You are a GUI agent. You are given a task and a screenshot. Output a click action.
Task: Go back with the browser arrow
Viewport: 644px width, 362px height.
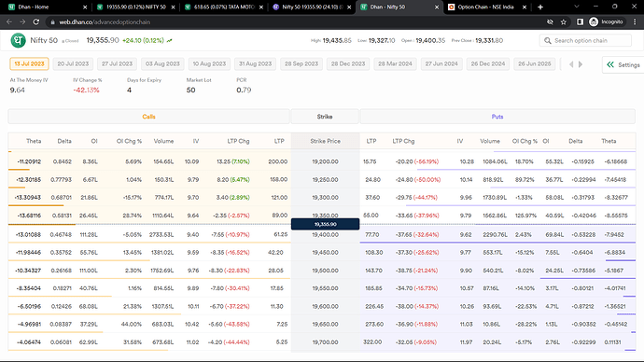[9, 21]
